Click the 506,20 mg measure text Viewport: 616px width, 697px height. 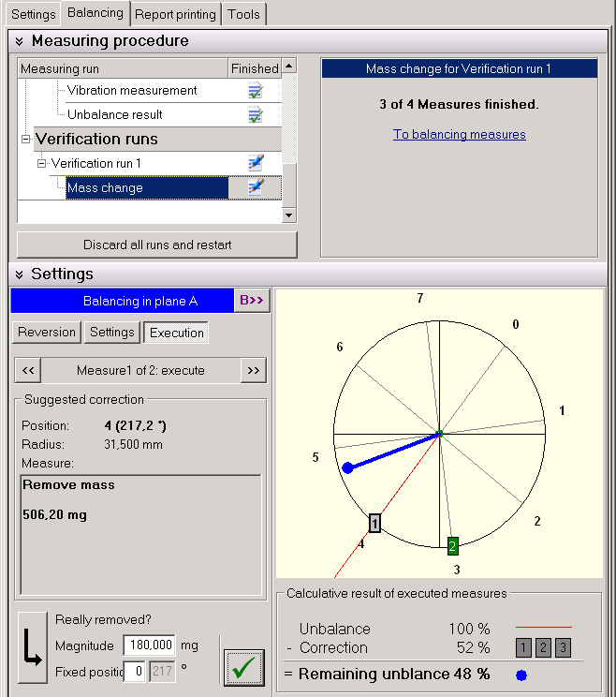pyautogui.click(x=54, y=514)
